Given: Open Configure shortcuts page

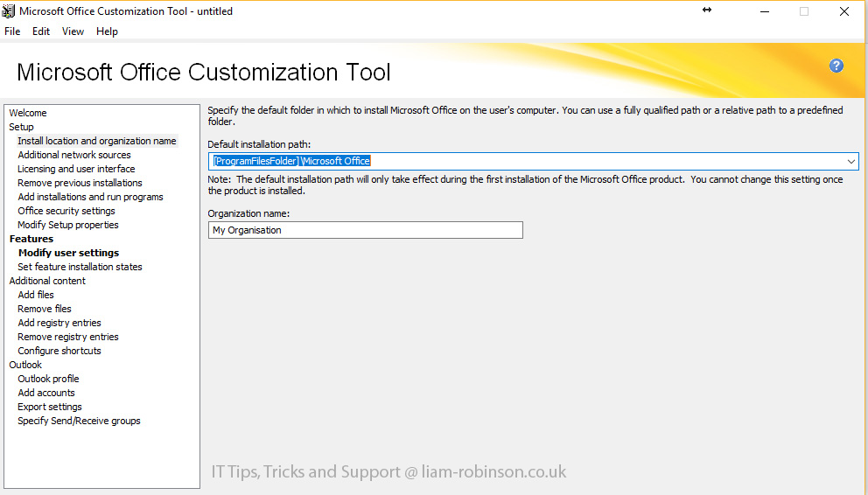Looking at the screenshot, I should pos(59,351).
